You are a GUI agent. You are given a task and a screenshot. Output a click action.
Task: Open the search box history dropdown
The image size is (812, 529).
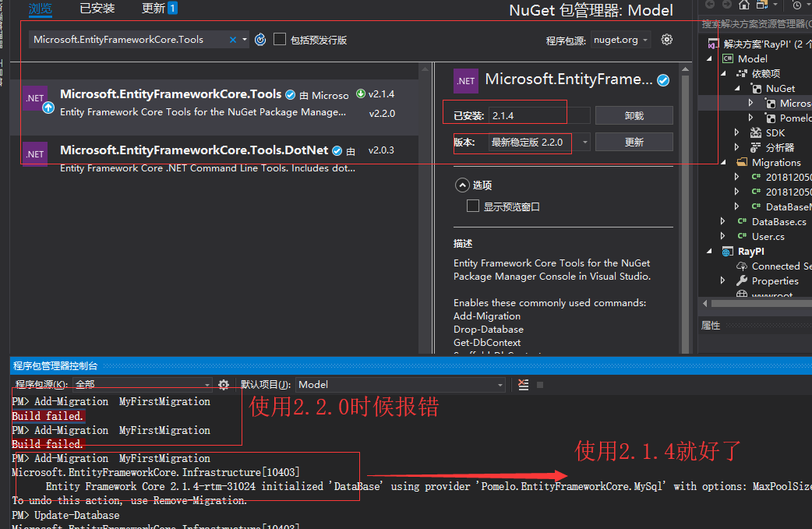(245, 40)
